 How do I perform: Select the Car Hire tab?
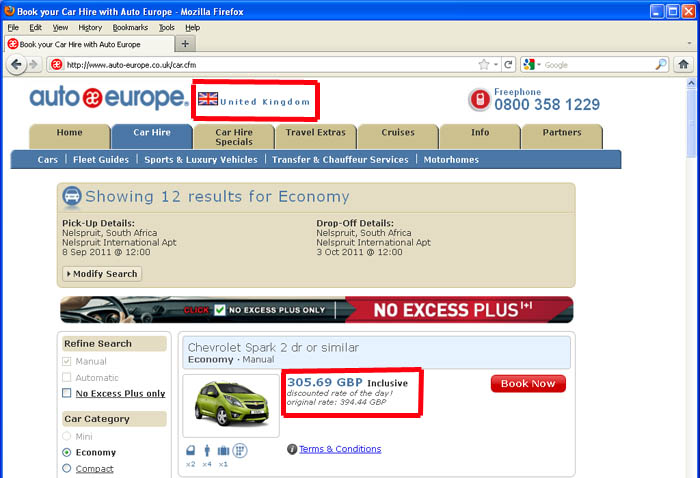point(152,137)
